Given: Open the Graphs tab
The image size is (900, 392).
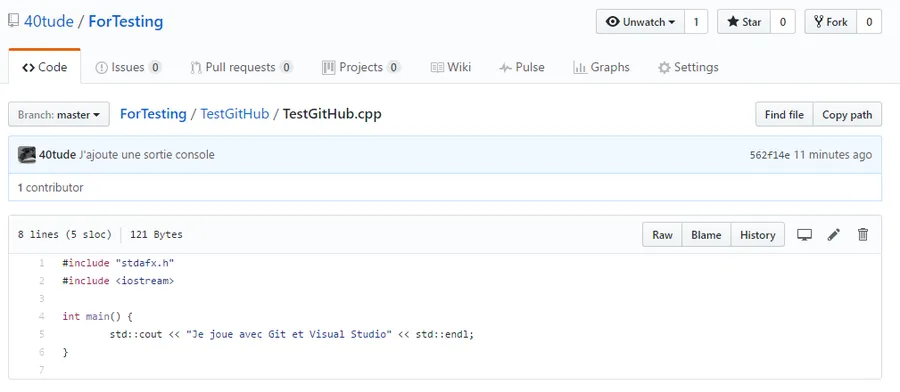Looking at the screenshot, I should [602, 67].
